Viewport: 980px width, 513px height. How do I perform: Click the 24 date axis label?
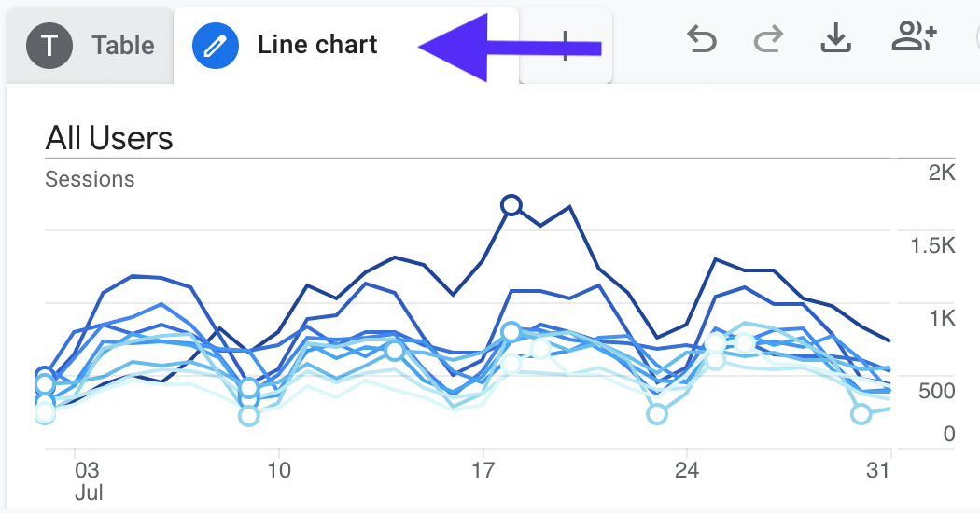[687, 469]
